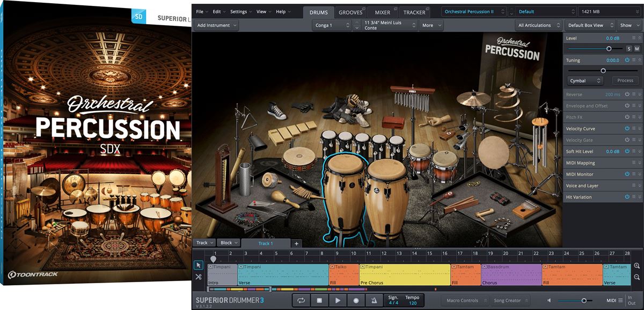The height and width of the screenshot is (310, 644).
Task: Open the Edit menu
Action: [x=219, y=11]
